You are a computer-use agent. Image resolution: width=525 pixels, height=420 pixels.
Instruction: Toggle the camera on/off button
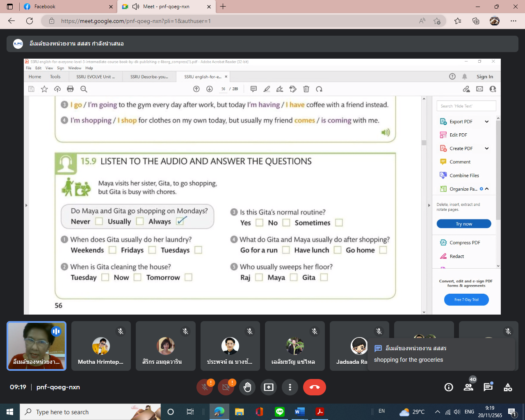[226, 387]
